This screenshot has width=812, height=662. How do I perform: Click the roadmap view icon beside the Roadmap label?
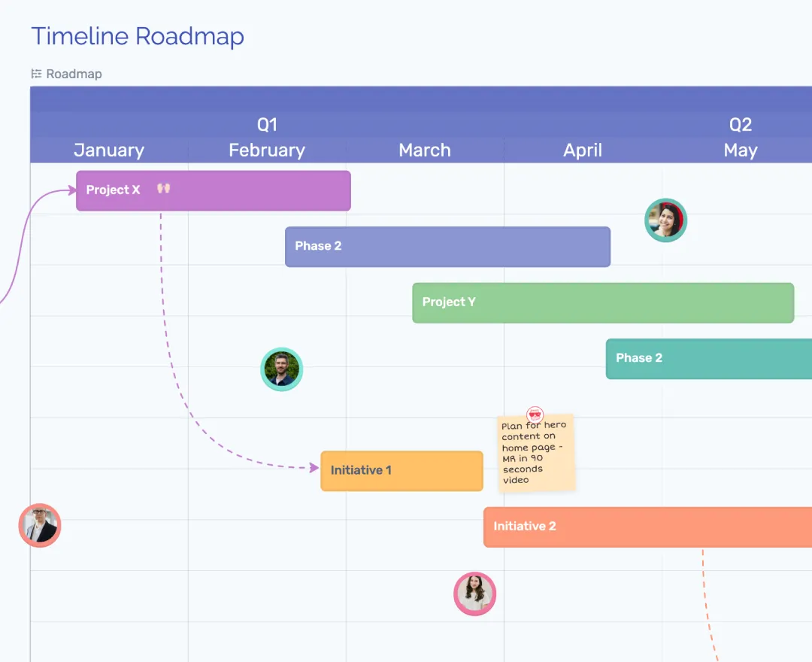click(x=35, y=73)
